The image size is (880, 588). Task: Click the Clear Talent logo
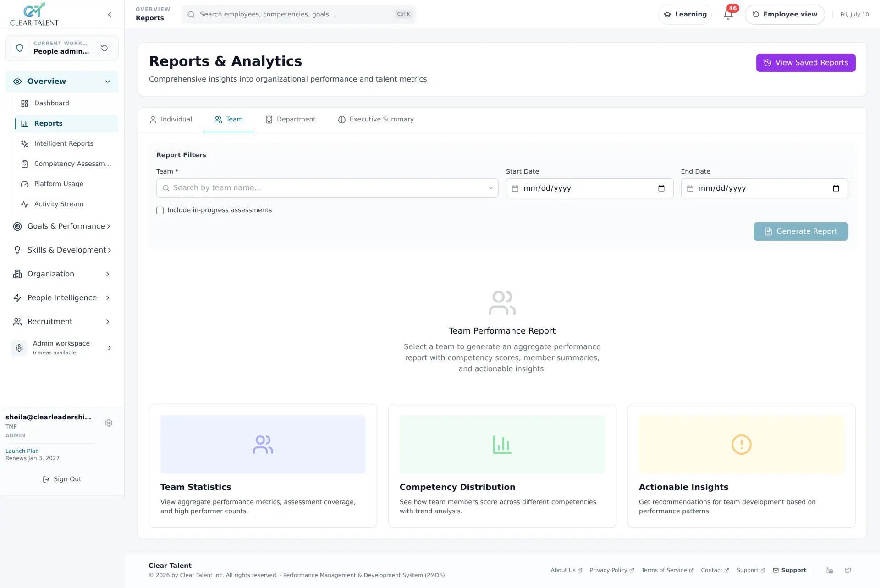click(x=34, y=14)
